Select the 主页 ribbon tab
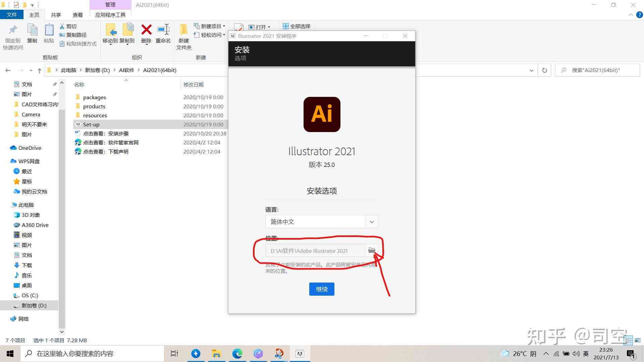The height and width of the screenshot is (362, 644). coord(34,15)
